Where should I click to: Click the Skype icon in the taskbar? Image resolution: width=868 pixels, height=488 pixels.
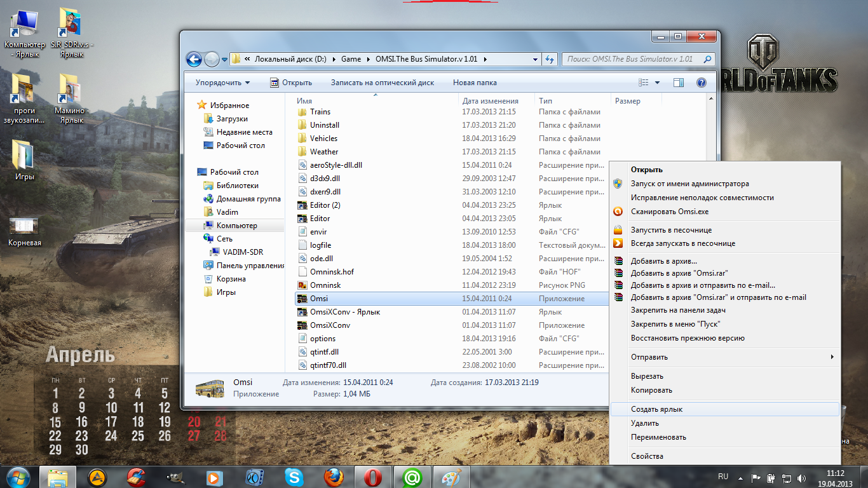294,477
